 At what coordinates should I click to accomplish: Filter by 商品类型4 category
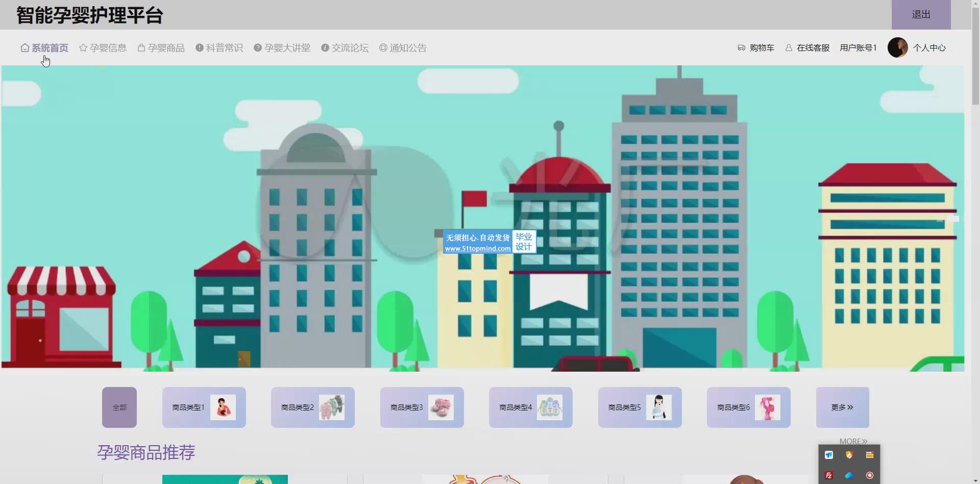pyautogui.click(x=531, y=407)
